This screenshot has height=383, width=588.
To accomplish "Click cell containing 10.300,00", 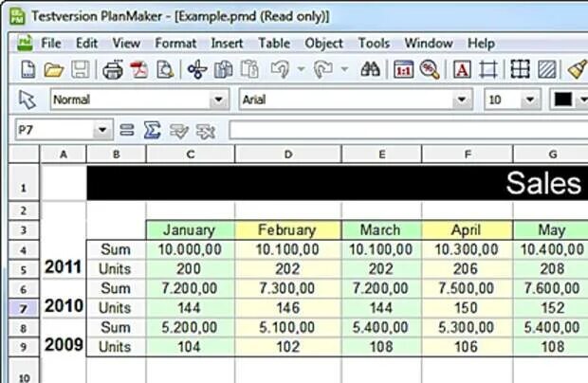I will click(x=468, y=249).
